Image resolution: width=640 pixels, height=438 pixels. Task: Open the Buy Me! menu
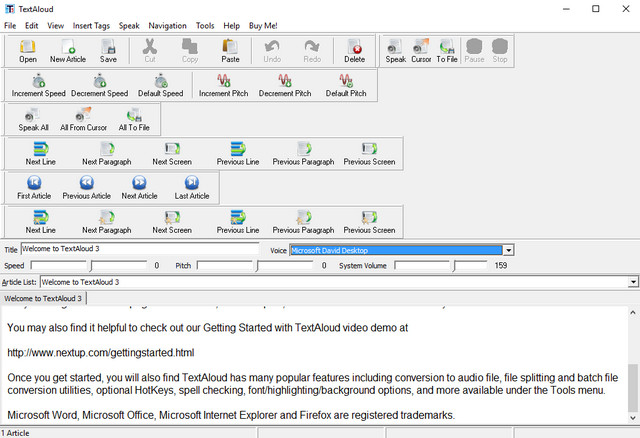coord(263,25)
